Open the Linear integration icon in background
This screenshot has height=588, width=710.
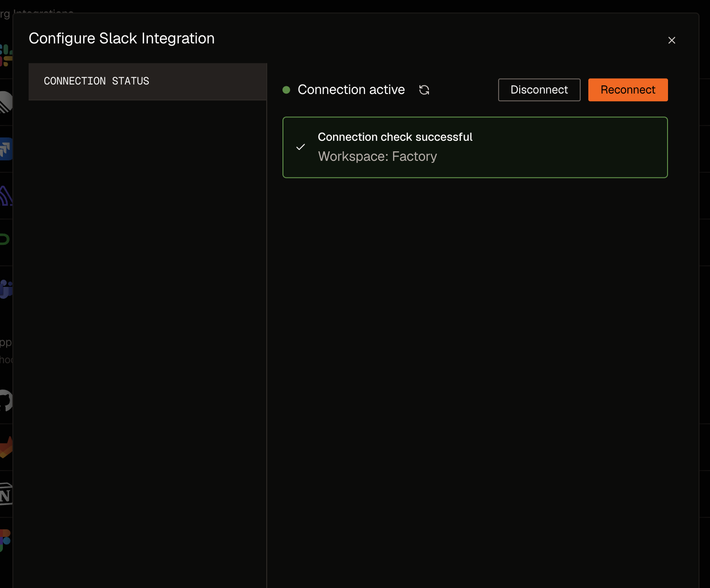coord(6,102)
